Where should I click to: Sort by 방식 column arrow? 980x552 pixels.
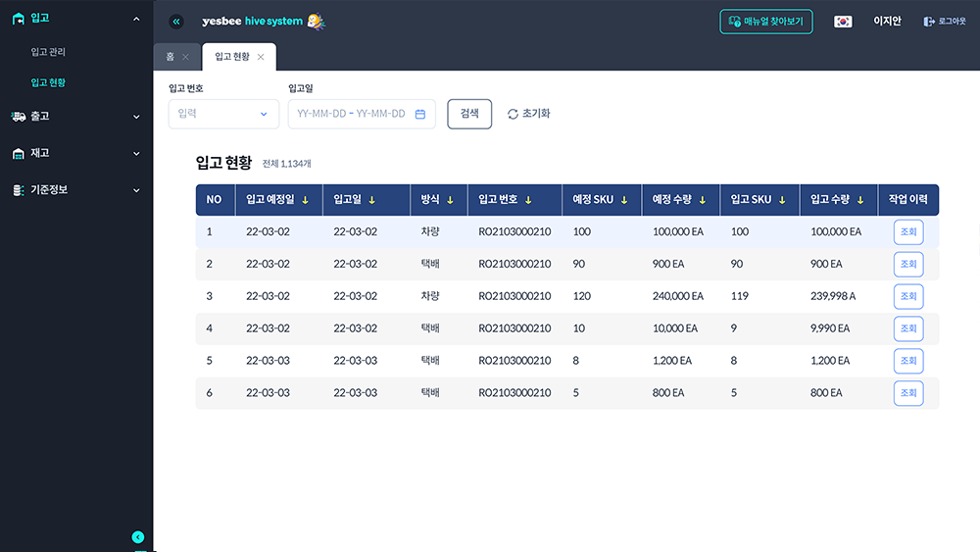point(450,200)
